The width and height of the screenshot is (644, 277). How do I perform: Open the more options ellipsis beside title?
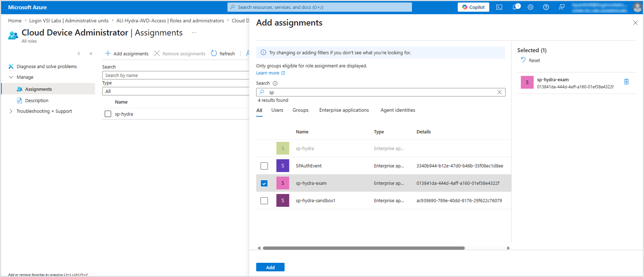coord(194,33)
